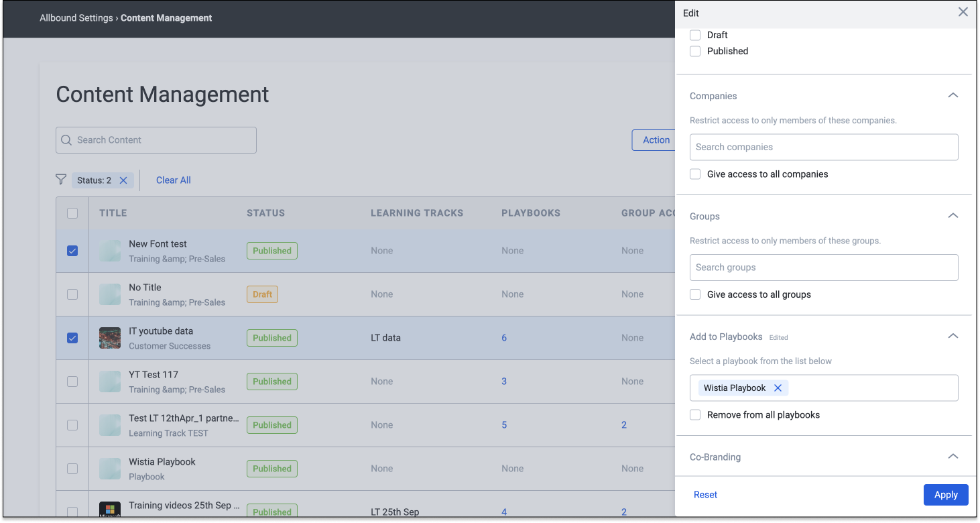The width and height of the screenshot is (980, 523).
Task: Click Customer Successes category text
Action: tap(170, 346)
